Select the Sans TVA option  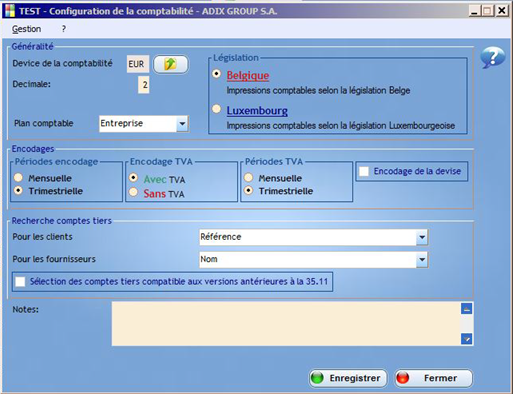[133, 192]
